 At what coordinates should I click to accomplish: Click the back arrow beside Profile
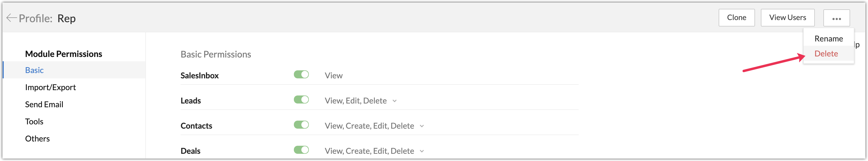[x=11, y=18]
